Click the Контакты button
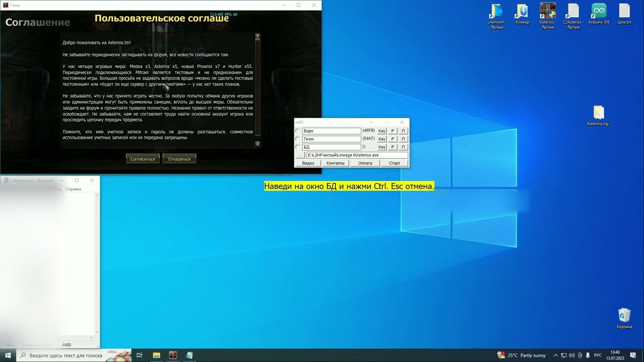This screenshot has height=362, width=644. click(x=336, y=163)
